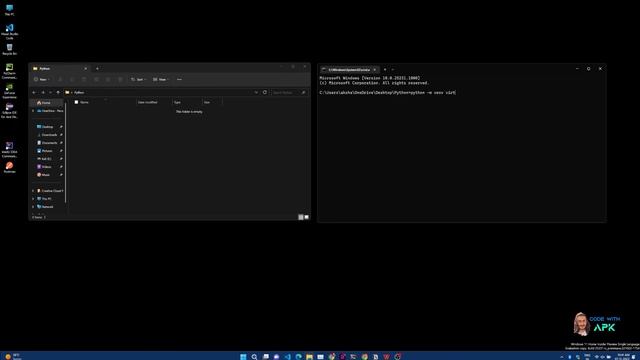Select OneDrive - Personal in the navigation pane
This screenshot has width=640, height=360.
[50, 111]
